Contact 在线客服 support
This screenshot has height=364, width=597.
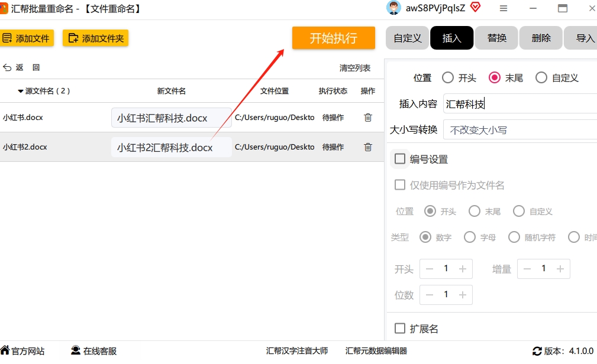(94, 350)
